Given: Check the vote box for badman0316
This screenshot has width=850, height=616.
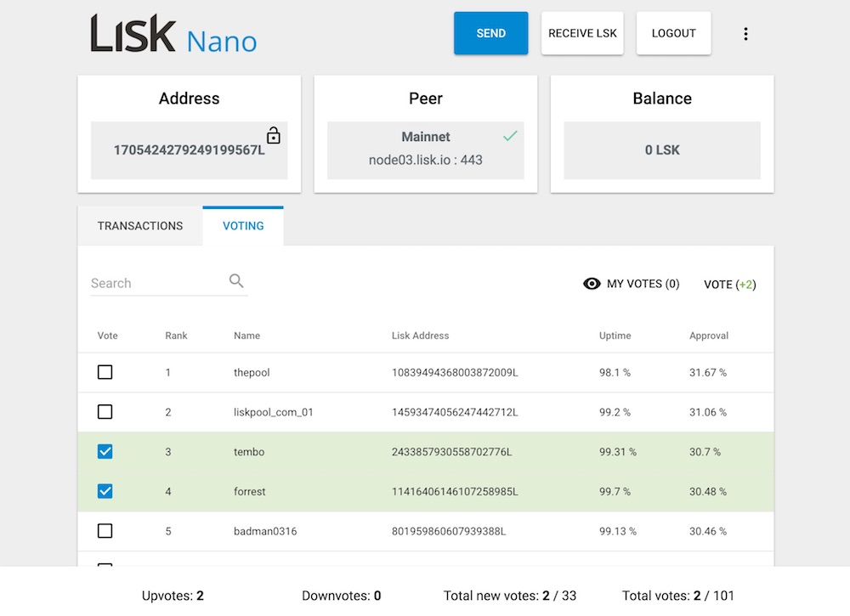Looking at the screenshot, I should 105,530.
